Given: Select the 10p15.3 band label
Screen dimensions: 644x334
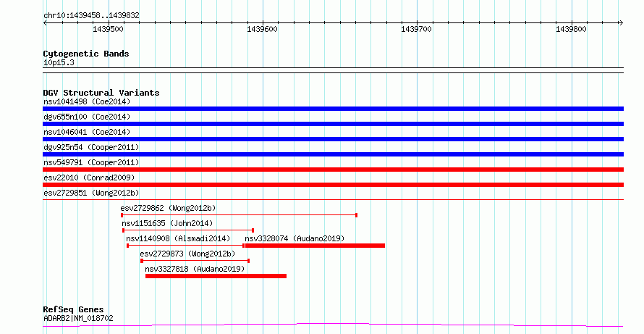Looking at the screenshot, I should [59, 63].
